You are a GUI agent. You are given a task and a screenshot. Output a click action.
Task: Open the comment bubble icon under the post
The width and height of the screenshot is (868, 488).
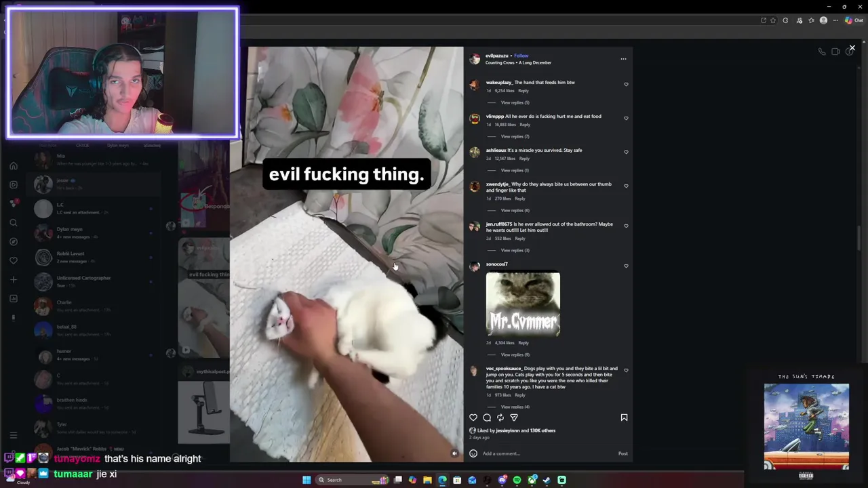(x=487, y=418)
